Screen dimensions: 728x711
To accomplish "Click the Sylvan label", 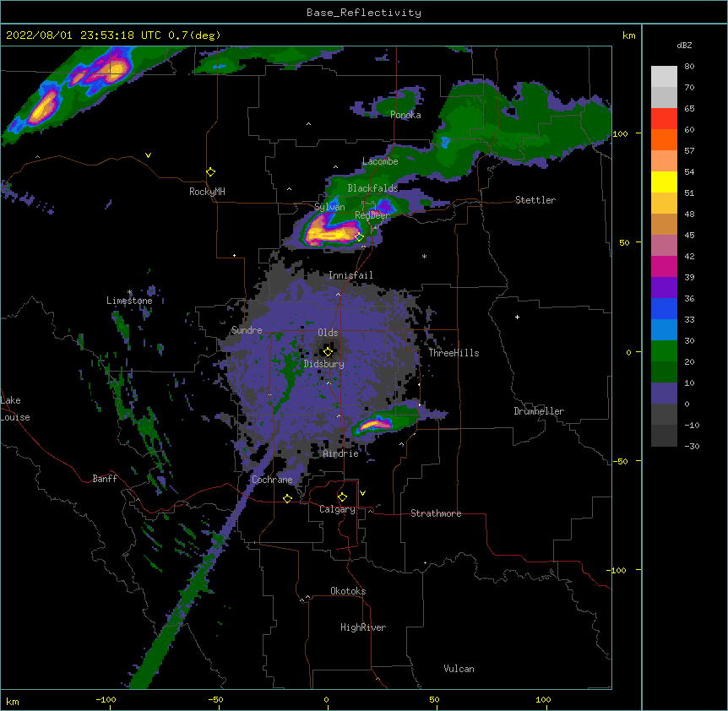I will click(329, 207).
